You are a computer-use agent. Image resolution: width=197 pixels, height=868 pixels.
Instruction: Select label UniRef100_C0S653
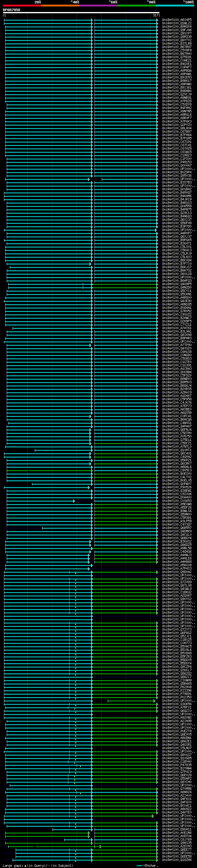pyautogui.click(x=177, y=501)
